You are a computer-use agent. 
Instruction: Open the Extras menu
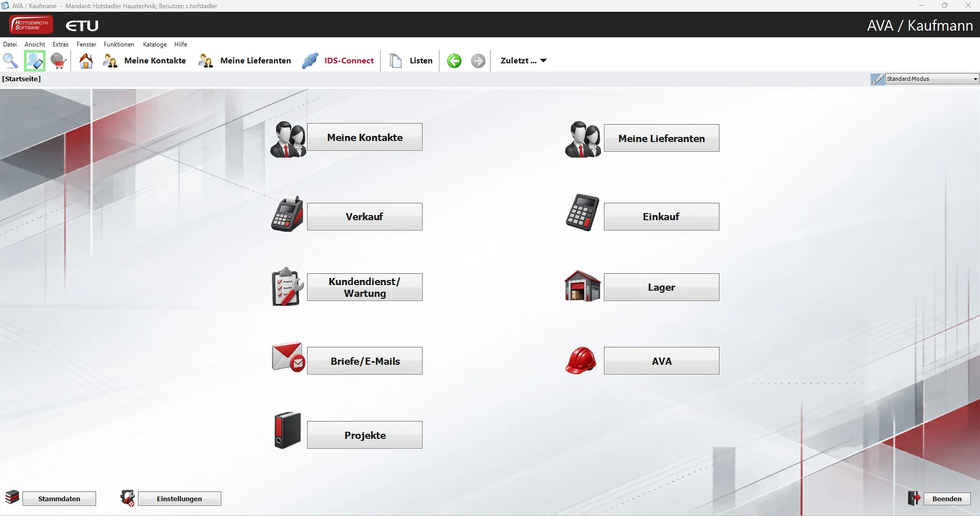coord(60,44)
